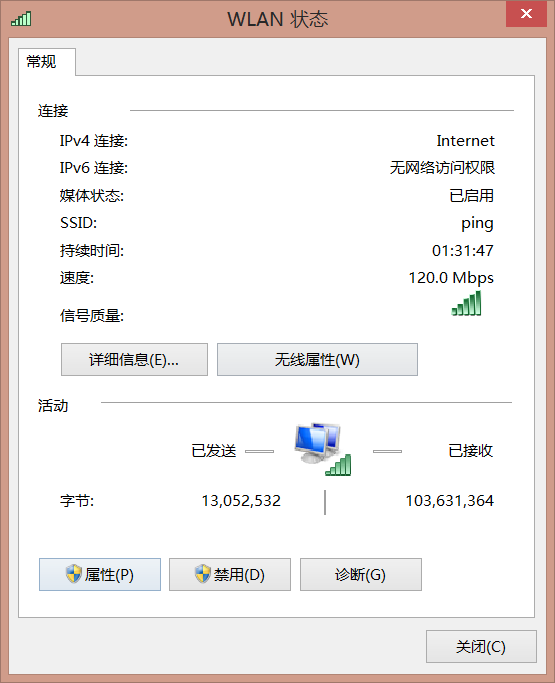Open adapter 属性(P) properties
The width and height of the screenshot is (555, 683).
100,575
